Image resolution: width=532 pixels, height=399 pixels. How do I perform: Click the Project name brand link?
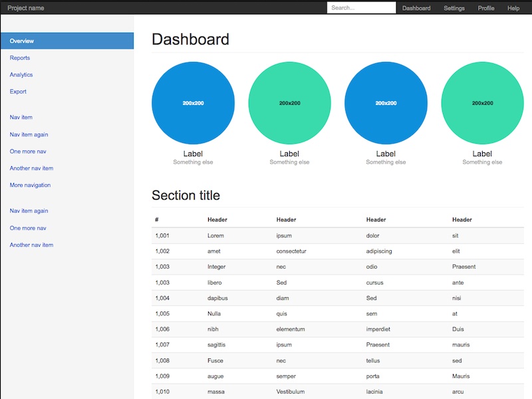click(x=26, y=8)
